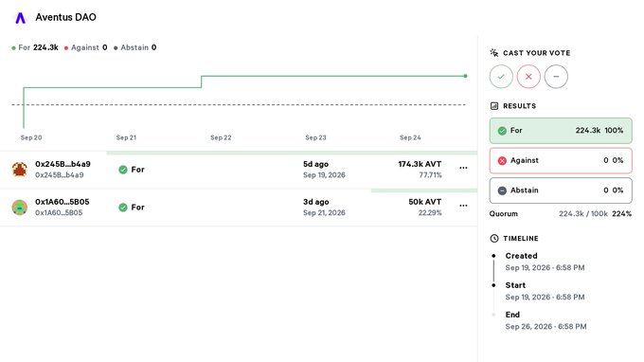Click the Timeline clock icon
The height and width of the screenshot is (362, 644).
(x=494, y=238)
